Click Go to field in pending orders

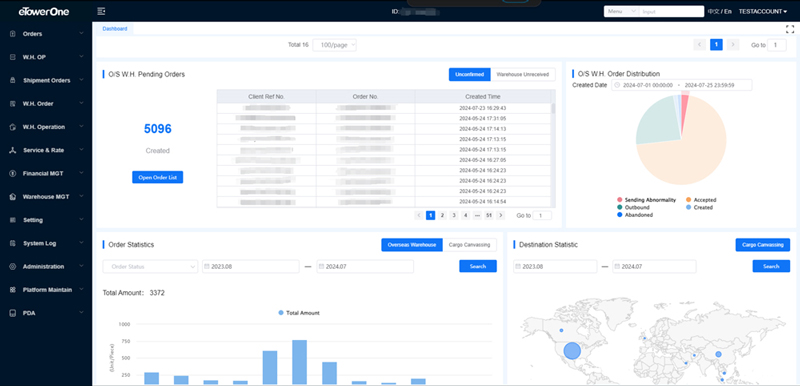tap(542, 216)
